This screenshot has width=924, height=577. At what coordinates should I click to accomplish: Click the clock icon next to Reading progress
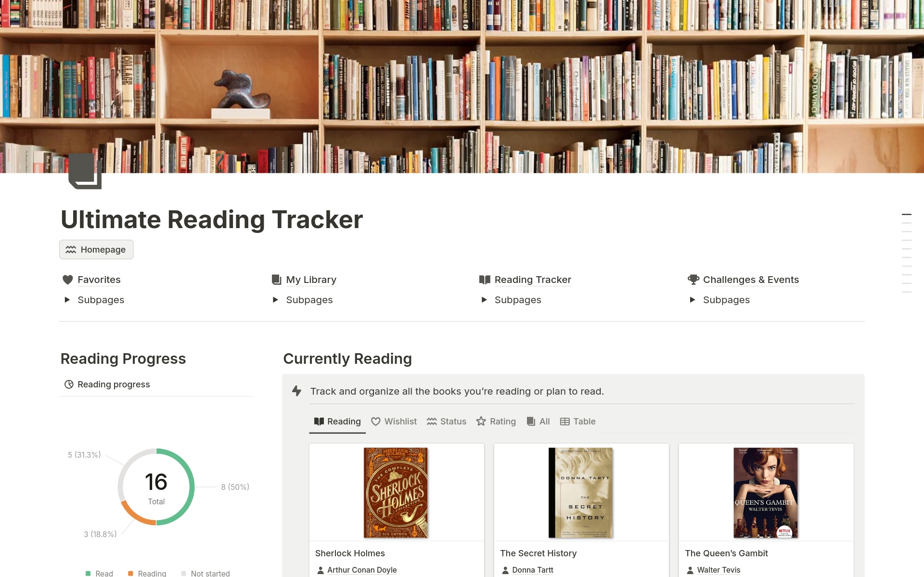[x=69, y=384]
